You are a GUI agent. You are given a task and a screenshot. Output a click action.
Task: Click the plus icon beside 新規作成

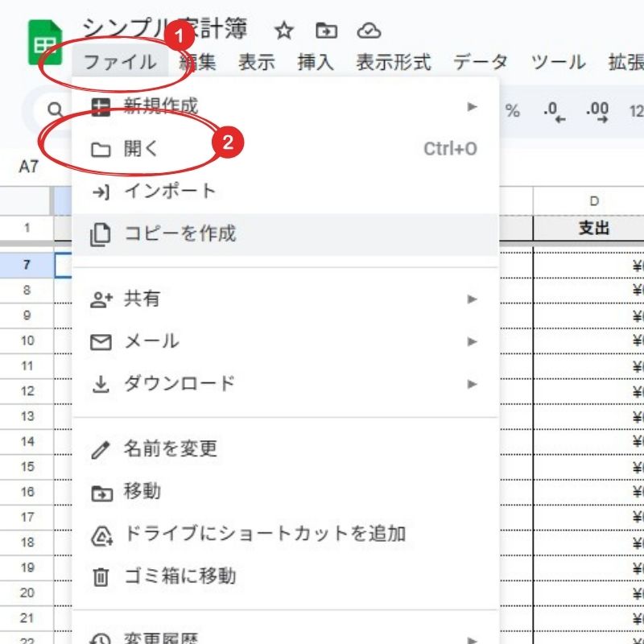point(101,107)
